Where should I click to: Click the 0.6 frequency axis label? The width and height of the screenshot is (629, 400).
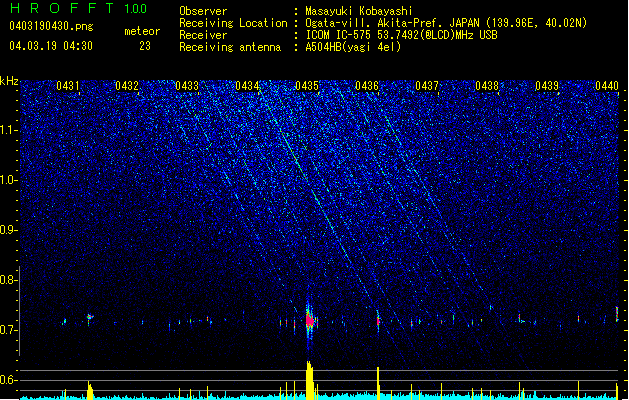pos(8,380)
